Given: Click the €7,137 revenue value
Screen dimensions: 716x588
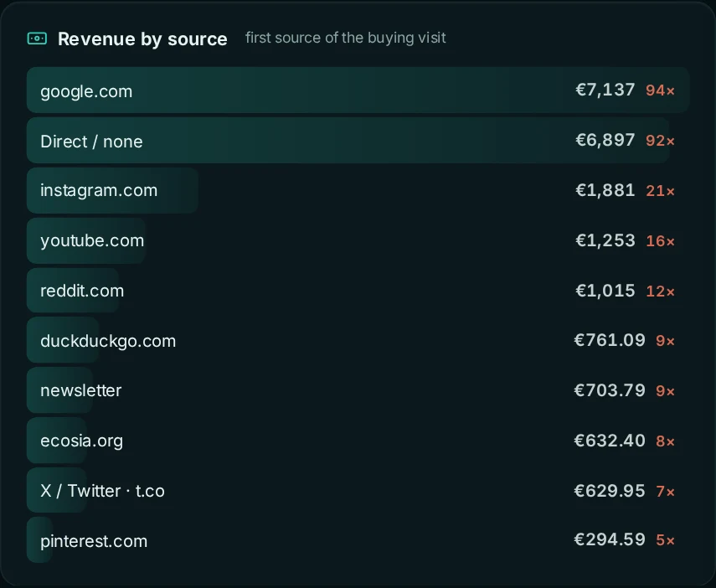Looking at the screenshot, I should [x=605, y=90].
